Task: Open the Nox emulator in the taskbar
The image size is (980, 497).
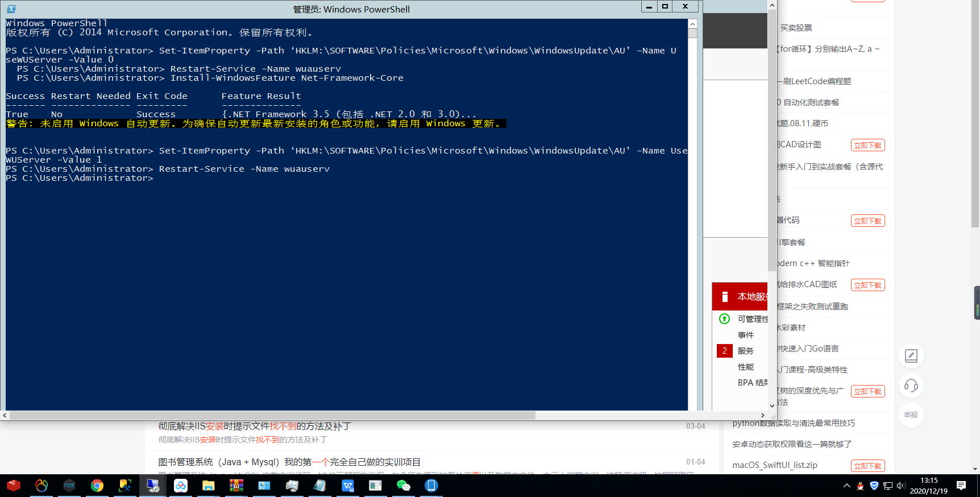Action: pyautogui.click(x=69, y=486)
